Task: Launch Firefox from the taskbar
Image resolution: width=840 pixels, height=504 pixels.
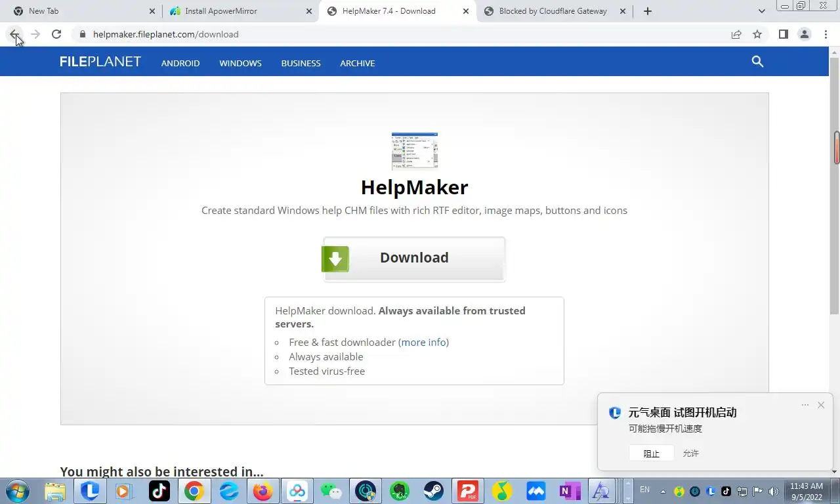Action: 262,491
